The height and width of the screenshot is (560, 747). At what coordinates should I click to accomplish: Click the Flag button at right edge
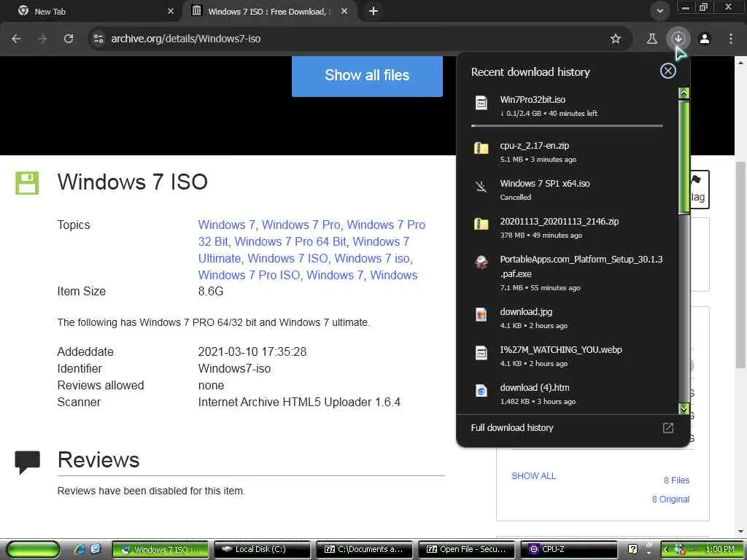(699, 189)
